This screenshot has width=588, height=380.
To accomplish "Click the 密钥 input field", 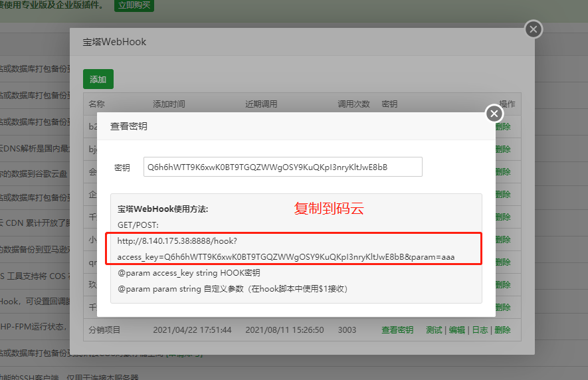I will pos(283,167).
